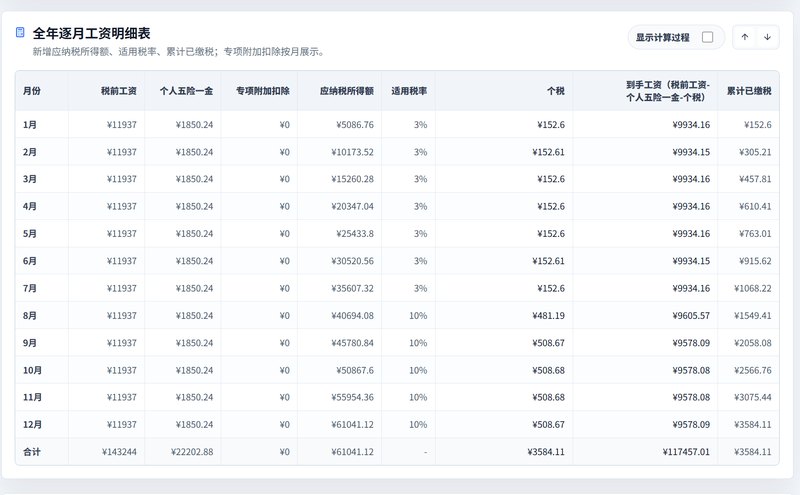This screenshot has width=800, height=495.
Task: Click the document icon beside 全年逐月工资明细表
Action: [x=20, y=33]
